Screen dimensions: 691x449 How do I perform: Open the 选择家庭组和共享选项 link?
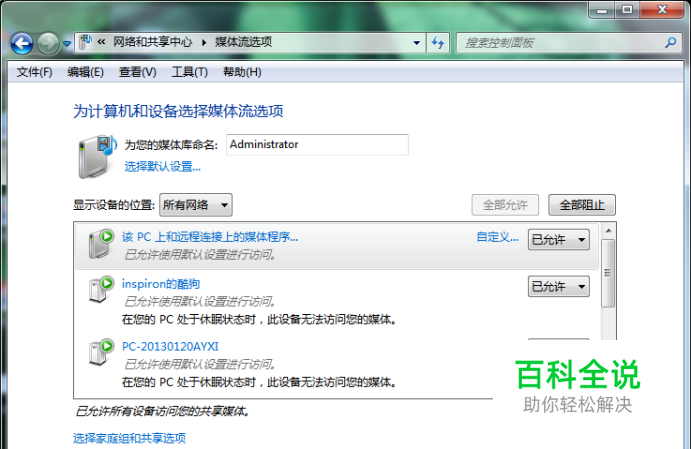point(130,438)
